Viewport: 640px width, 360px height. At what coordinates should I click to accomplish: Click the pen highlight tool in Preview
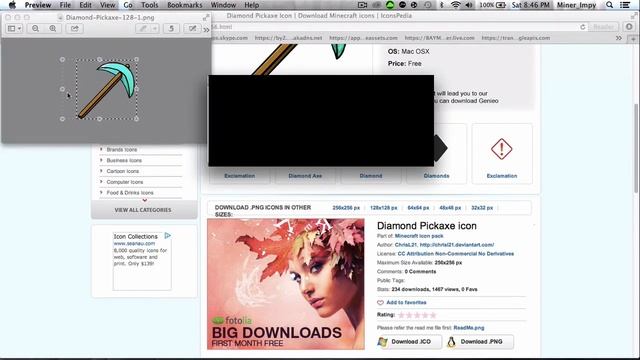tap(143, 29)
